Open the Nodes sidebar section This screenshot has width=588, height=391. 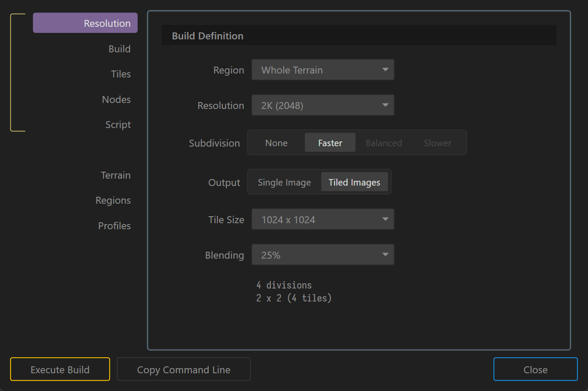pos(116,99)
